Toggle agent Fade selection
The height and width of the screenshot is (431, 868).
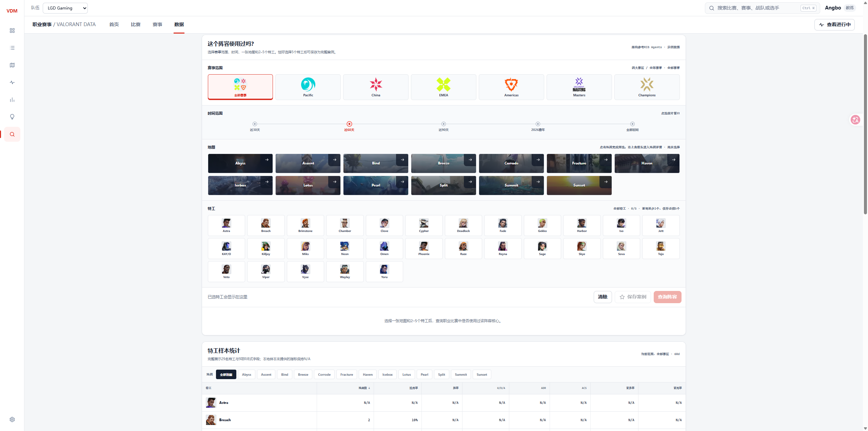(x=503, y=226)
